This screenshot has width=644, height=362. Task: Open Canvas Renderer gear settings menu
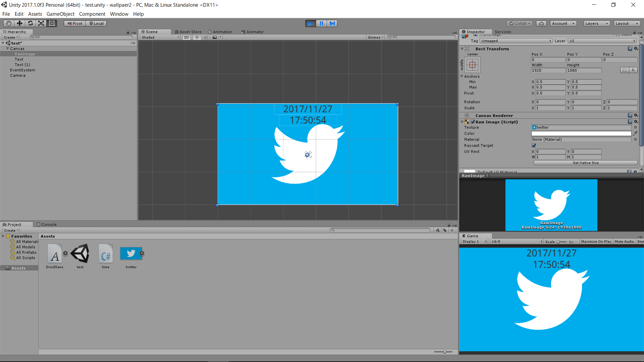pos(636,115)
